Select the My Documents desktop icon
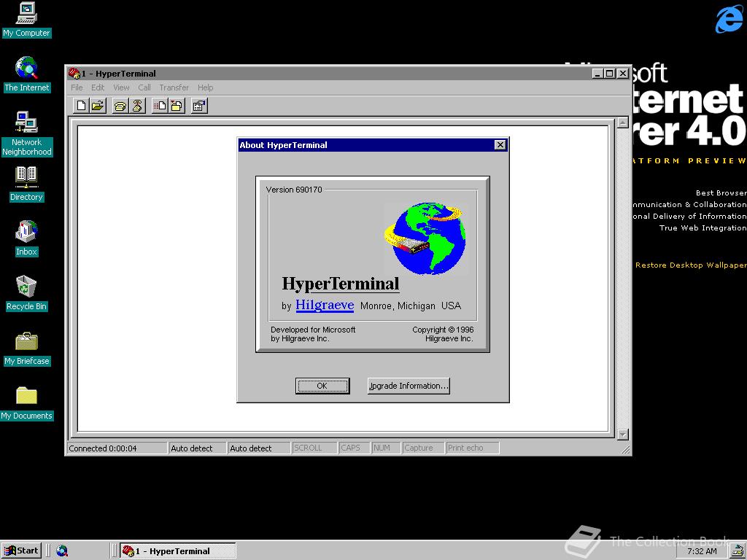This screenshot has width=747, height=560. pyautogui.click(x=27, y=403)
